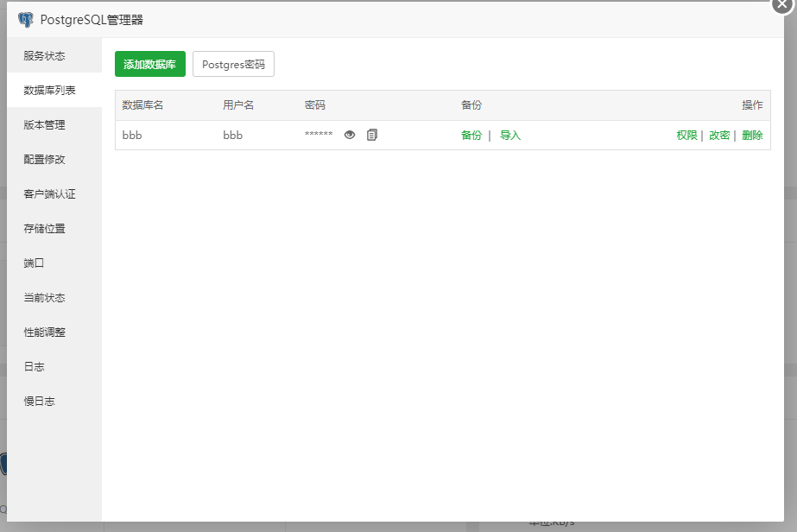797x532 pixels.
Task: Click the 数据库名 column header
Action: click(142, 105)
